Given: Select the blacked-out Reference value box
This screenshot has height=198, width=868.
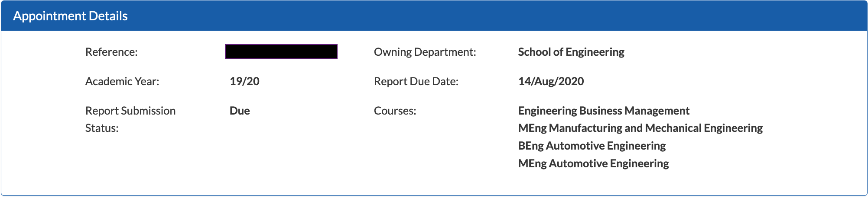Looking at the screenshot, I should 281,52.
